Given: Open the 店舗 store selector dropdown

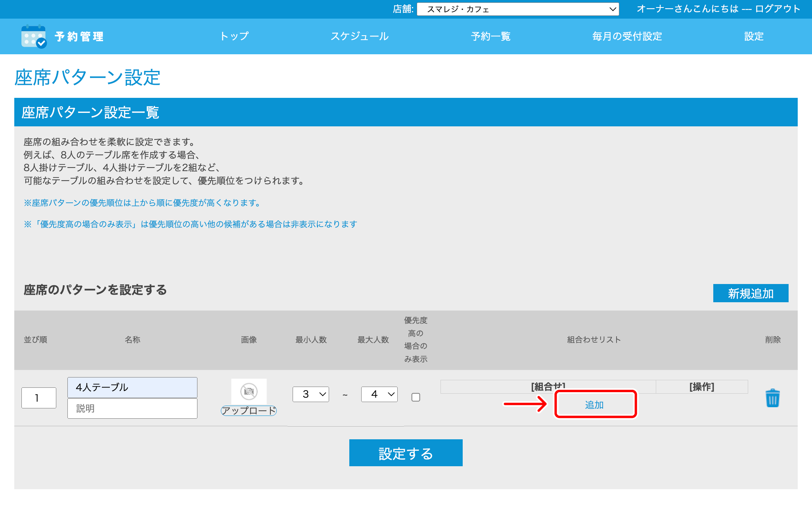Looking at the screenshot, I should coord(518,9).
